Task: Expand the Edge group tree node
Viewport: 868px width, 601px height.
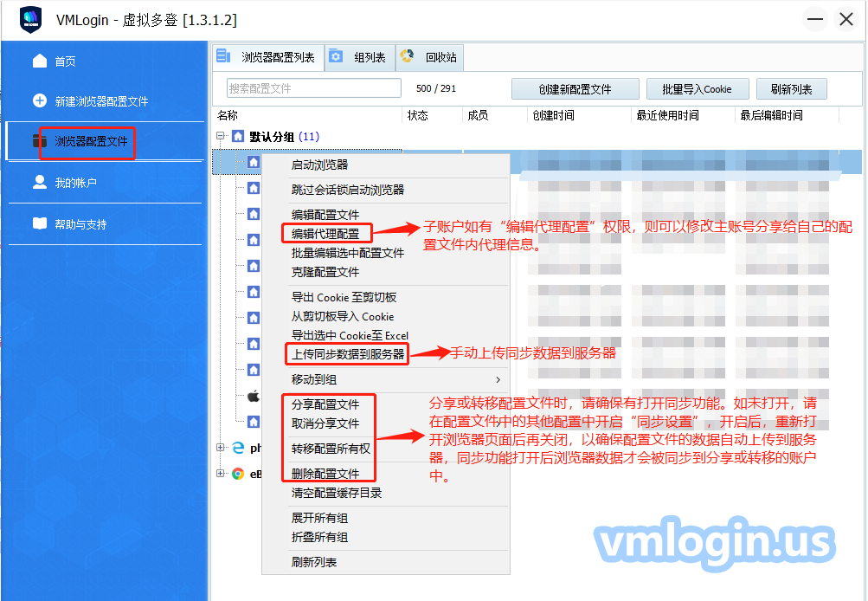Action: (222, 448)
